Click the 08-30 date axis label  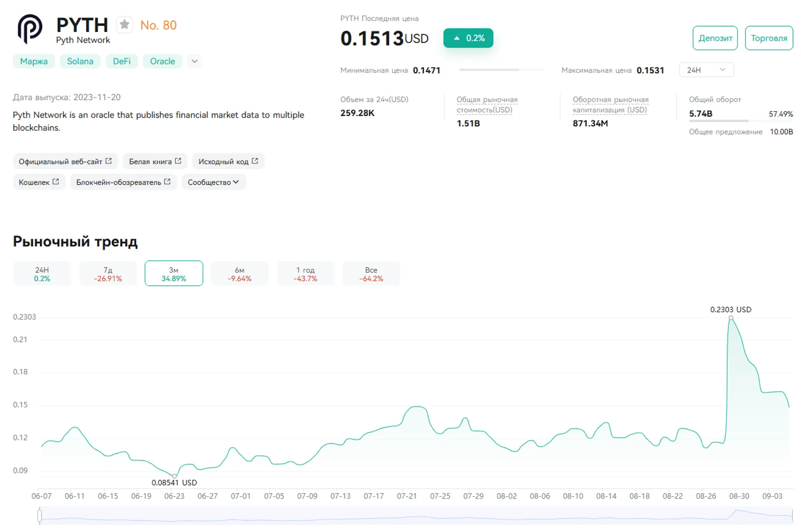tap(739, 496)
